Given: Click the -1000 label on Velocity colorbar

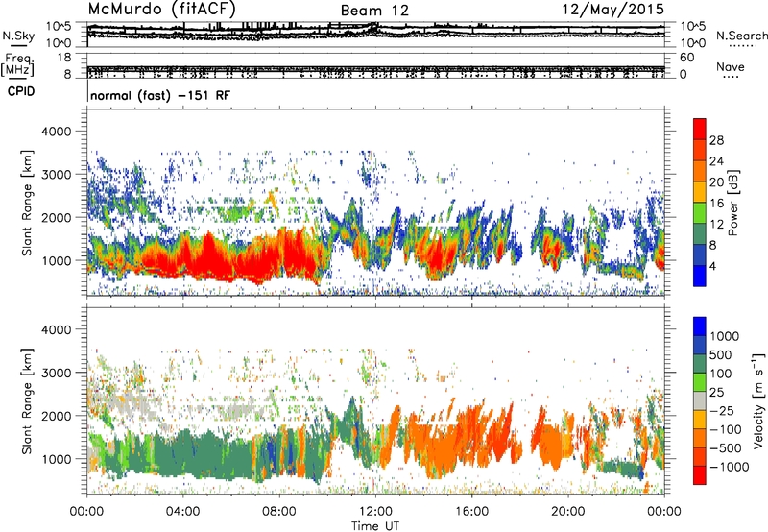Looking at the screenshot, I should click(x=730, y=467).
